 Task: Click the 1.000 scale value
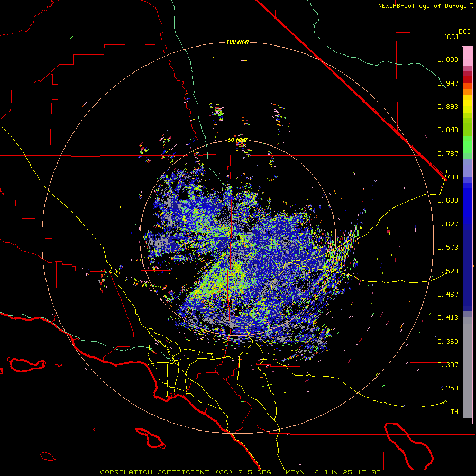pos(448,59)
